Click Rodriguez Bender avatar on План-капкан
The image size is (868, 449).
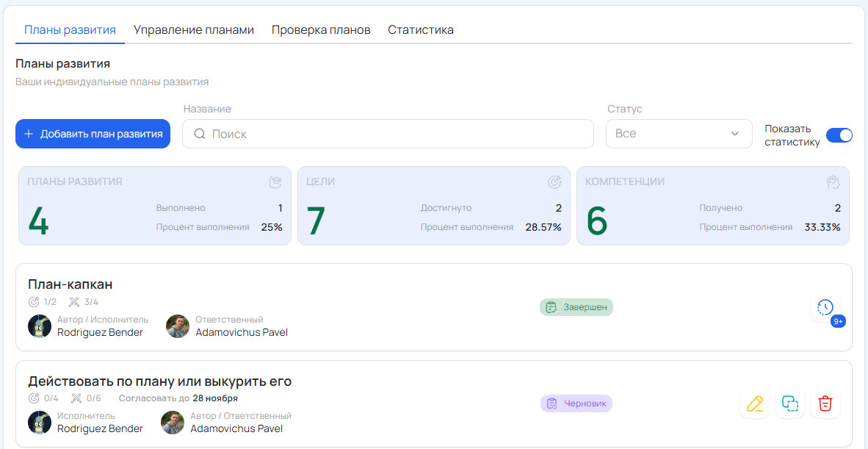point(40,326)
